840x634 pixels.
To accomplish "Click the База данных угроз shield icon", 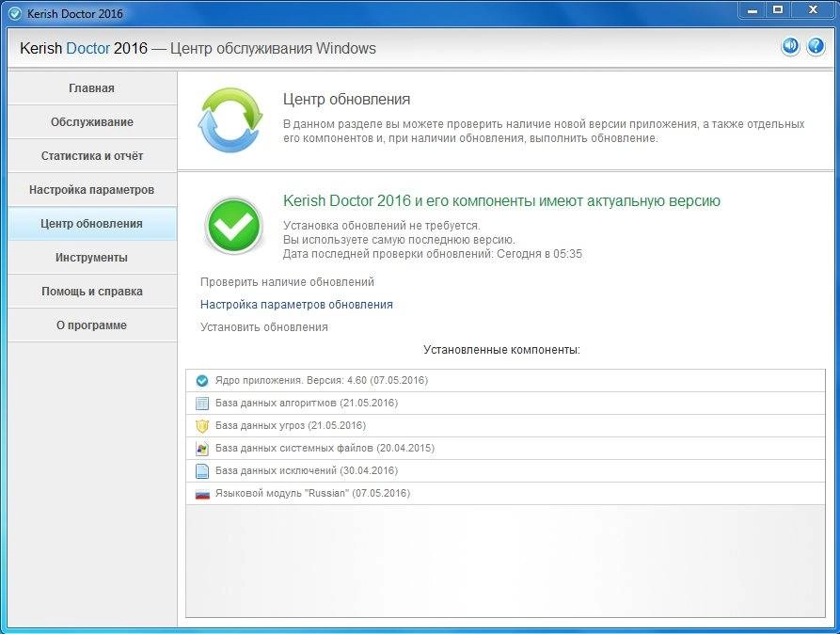I will [202, 426].
